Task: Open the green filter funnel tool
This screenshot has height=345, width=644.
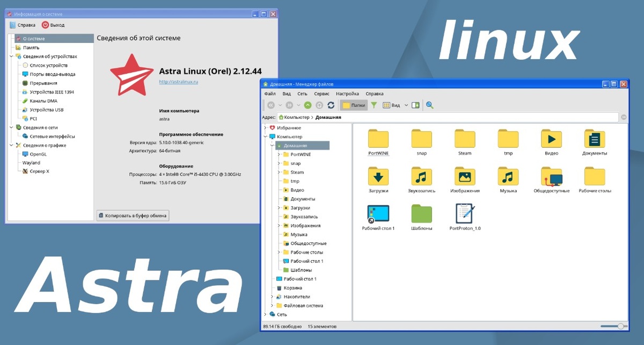Action: pos(374,105)
